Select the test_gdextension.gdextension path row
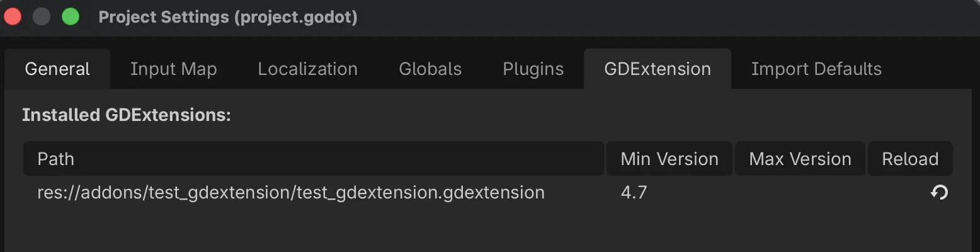980x252 pixels. tap(291, 192)
